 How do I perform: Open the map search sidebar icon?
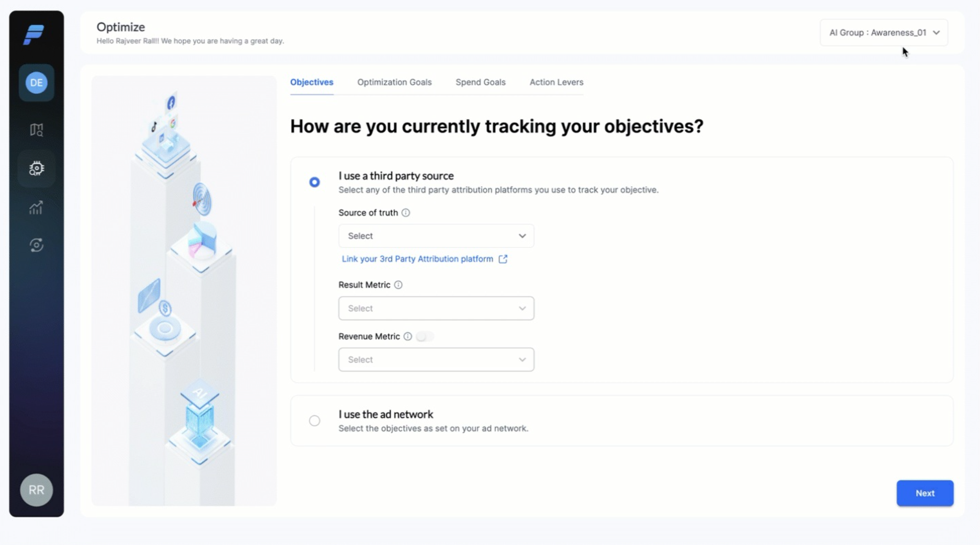coord(36,130)
